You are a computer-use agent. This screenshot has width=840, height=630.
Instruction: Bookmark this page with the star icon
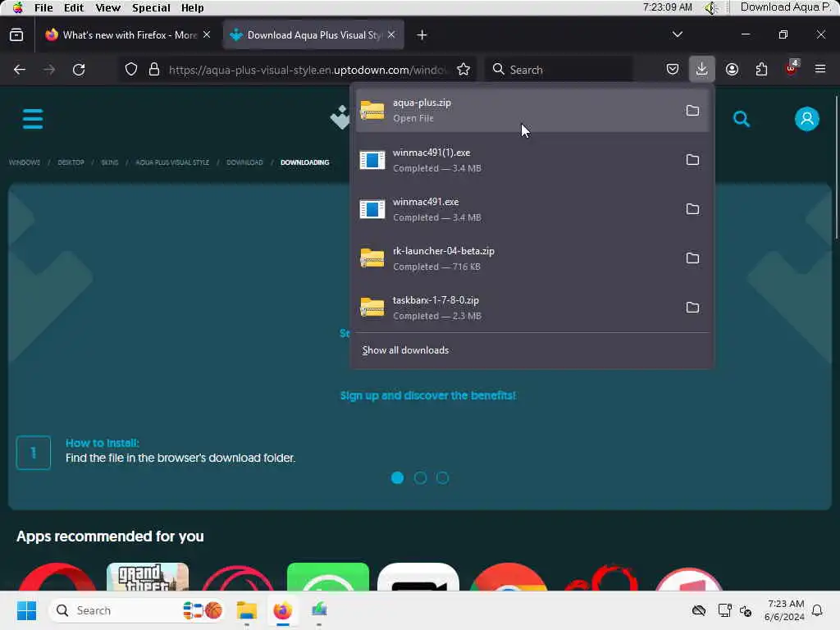click(x=463, y=69)
